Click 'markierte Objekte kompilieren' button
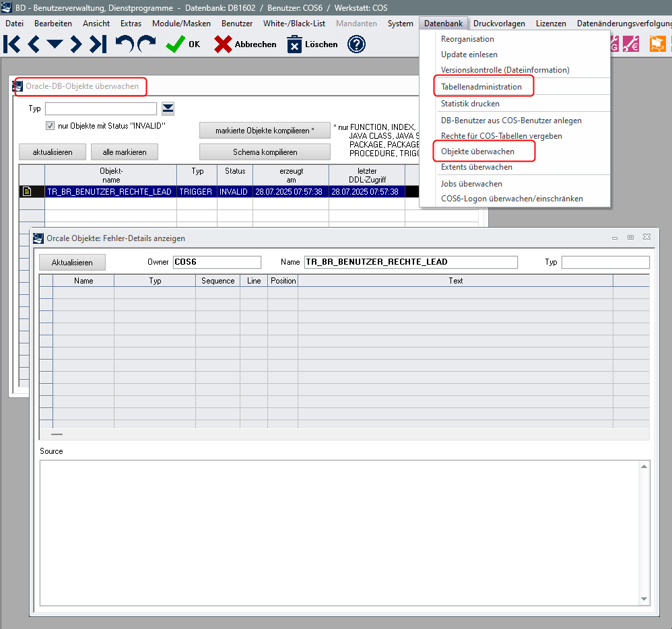 pos(265,130)
